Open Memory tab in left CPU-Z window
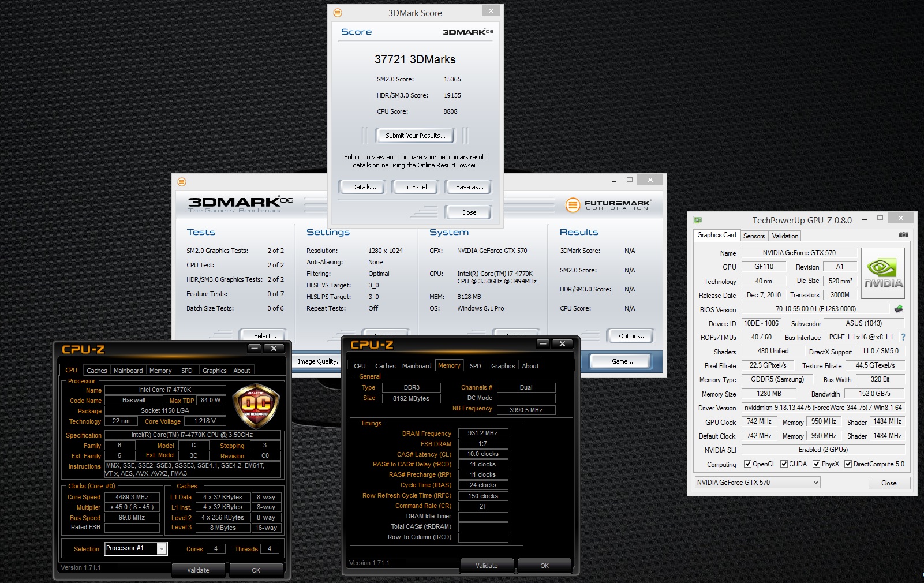The height and width of the screenshot is (583, 924). tap(160, 371)
